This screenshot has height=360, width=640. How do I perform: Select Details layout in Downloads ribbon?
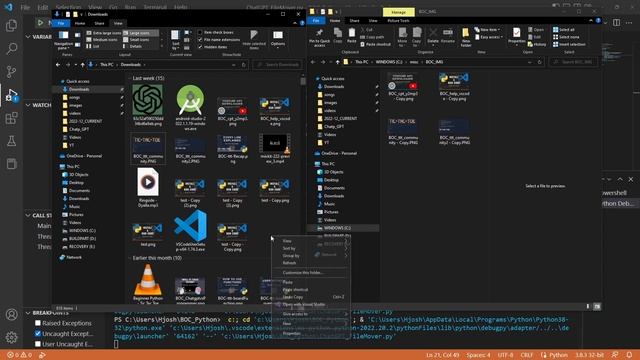[133, 47]
